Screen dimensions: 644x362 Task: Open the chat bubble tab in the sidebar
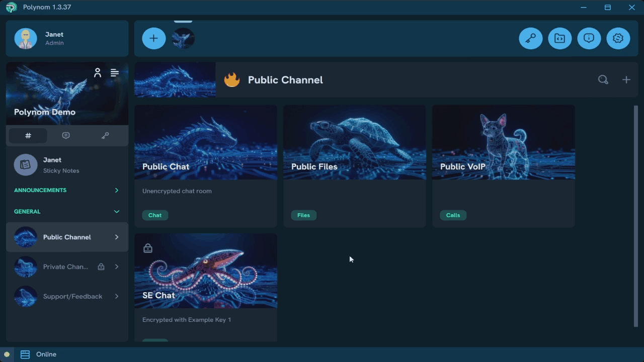(x=66, y=135)
